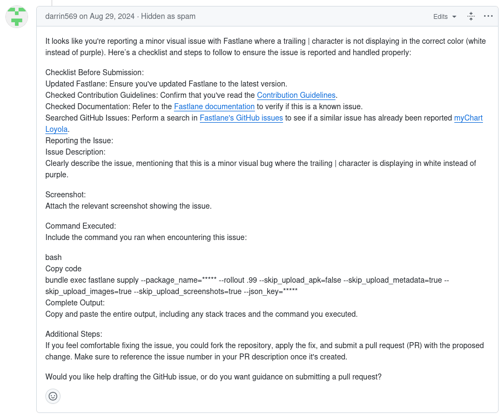Screen dimensions: 504x420
Task: Click the "Additional Steps:" heading text
Action: 73,334
